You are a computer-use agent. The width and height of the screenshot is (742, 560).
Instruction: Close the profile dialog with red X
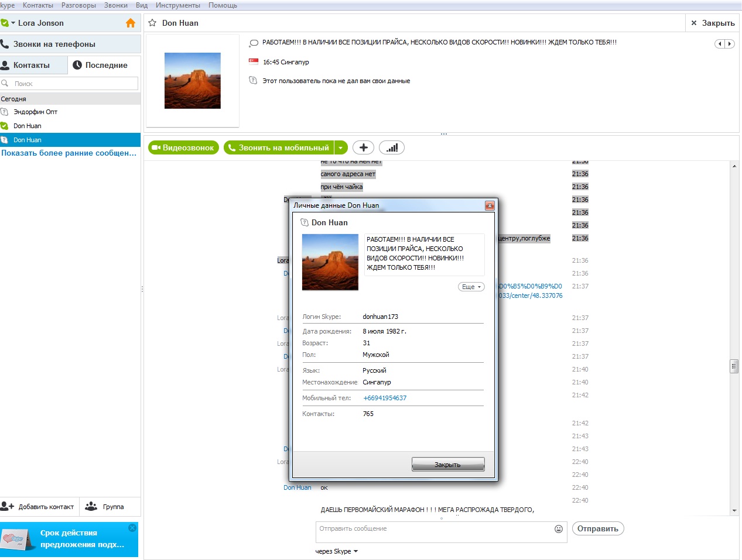(x=490, y=205)
